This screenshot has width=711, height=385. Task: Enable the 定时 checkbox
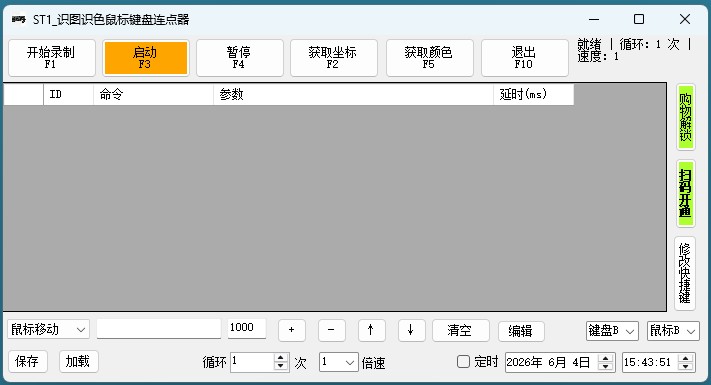(x=463, y=361)
